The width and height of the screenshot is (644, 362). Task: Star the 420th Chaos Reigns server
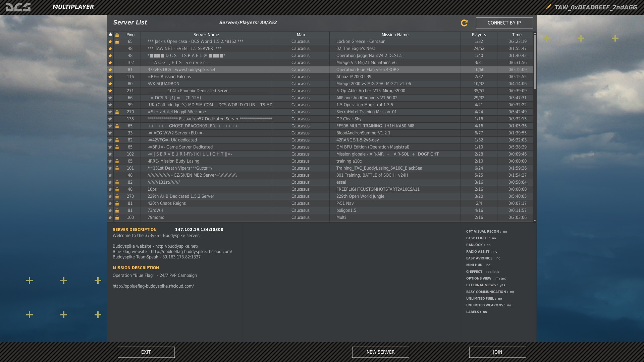110,203
